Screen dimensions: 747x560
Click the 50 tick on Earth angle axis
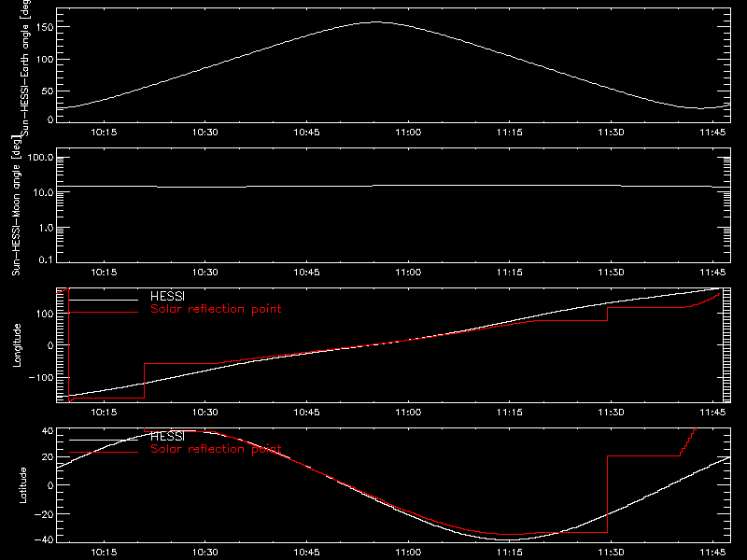[48, 91]
